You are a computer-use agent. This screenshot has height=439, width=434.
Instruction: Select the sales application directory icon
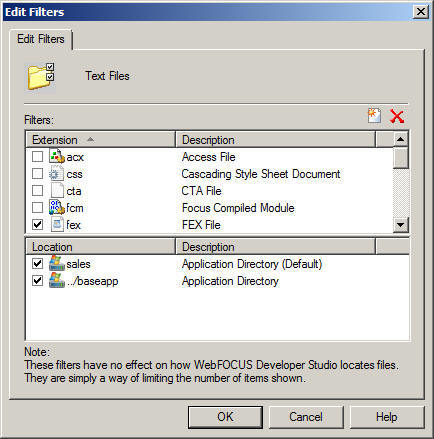pyautogui.click(x=57, y=263)
